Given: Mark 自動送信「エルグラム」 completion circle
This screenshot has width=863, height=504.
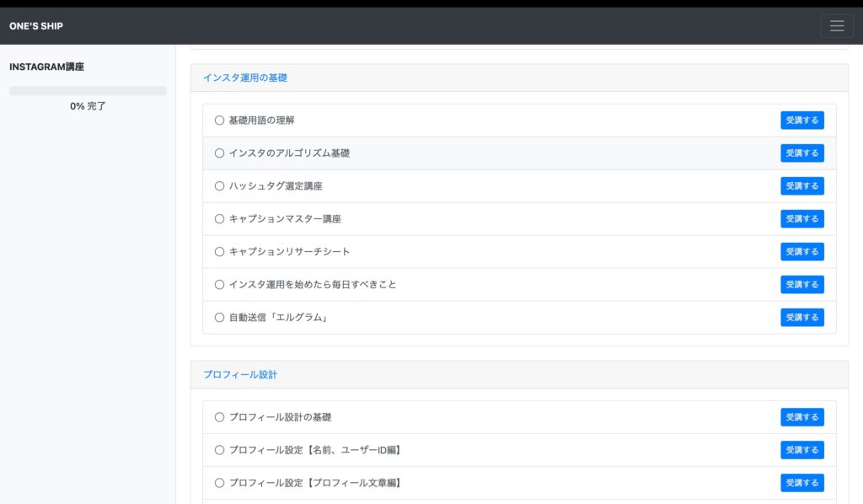Looking at the screenshot, I should point(220,318).
